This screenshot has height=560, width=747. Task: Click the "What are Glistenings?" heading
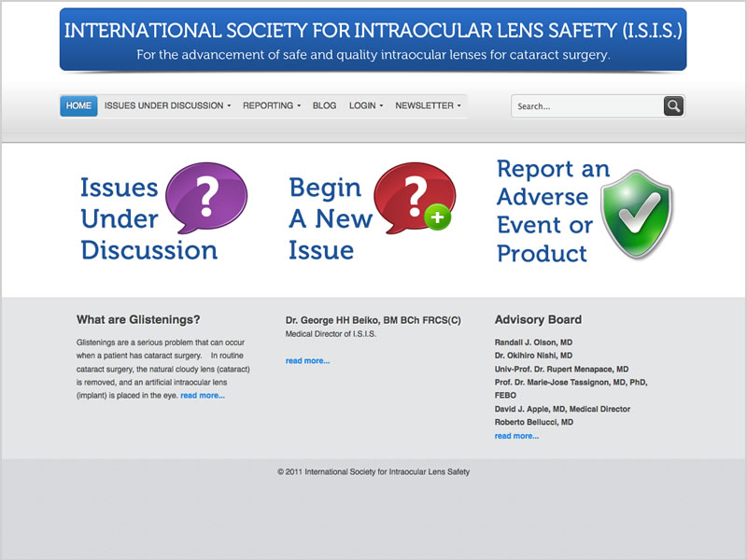click(139, 319)
